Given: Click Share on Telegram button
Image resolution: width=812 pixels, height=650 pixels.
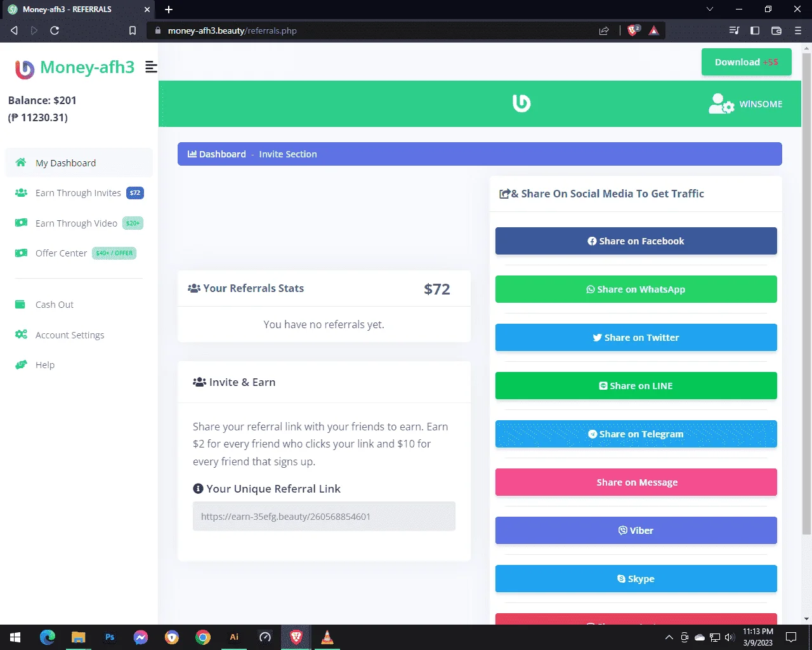Looking at the screenshot, I should [x=636, y=434].
